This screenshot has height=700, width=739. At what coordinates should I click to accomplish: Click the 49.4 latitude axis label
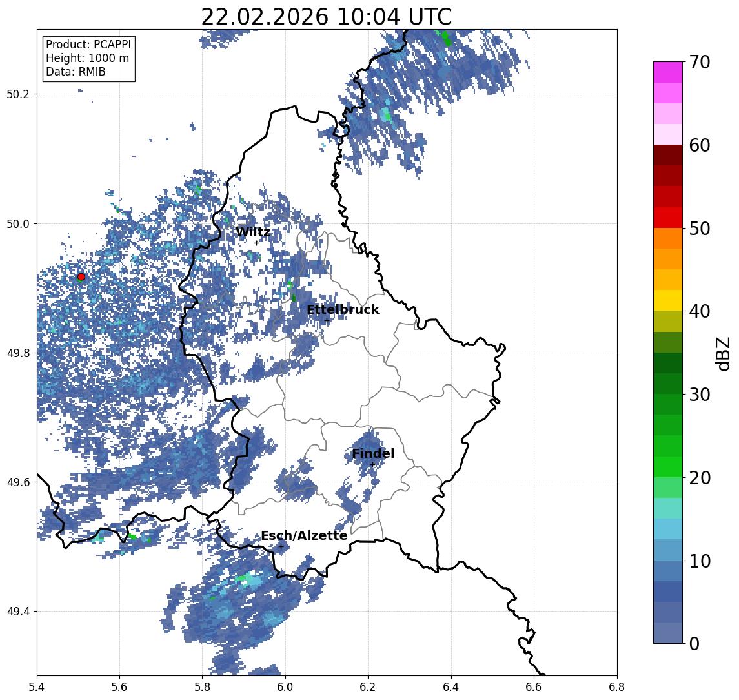pos(18,612)
